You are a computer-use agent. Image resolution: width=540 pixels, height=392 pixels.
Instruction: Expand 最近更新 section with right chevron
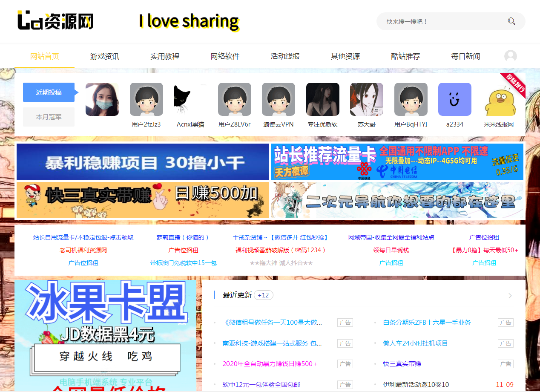(x=510, y=295)
